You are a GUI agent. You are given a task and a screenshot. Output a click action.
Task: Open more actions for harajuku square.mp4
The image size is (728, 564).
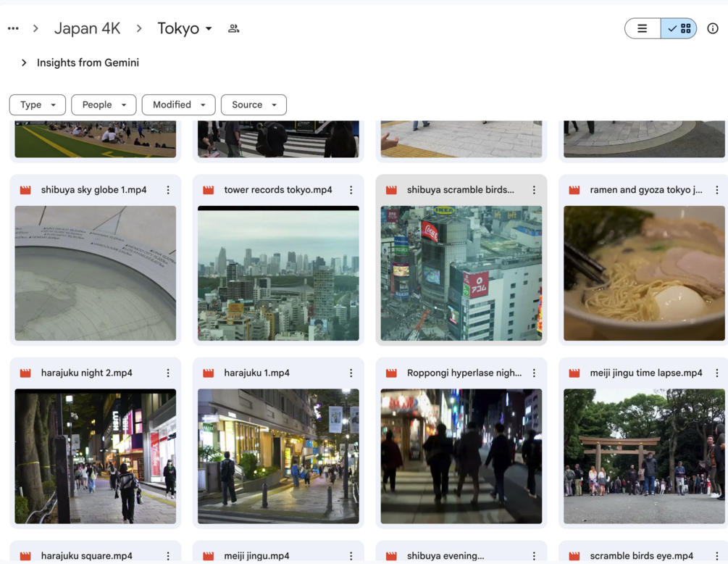(168, 556)
